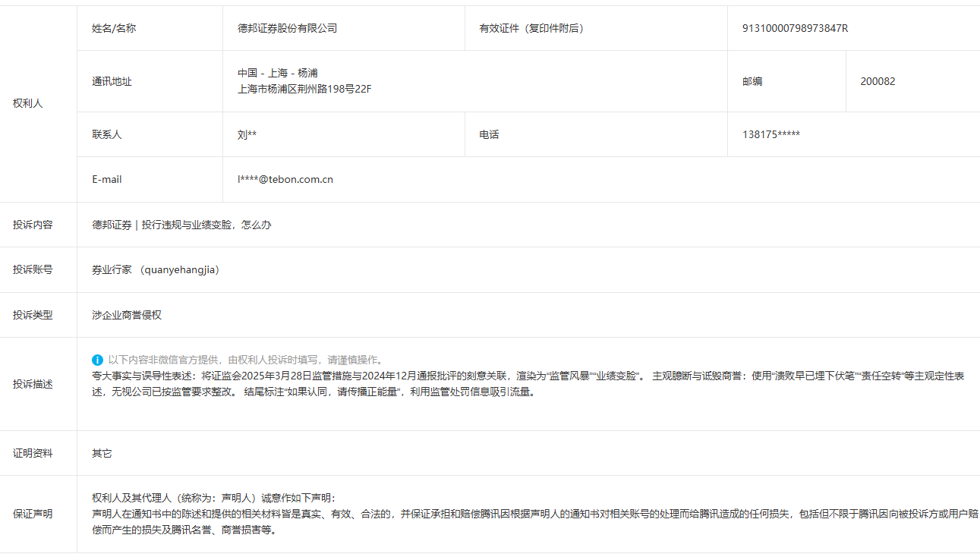Viewport: 980px width, 557px height.
Task: Select the phone number 138175*****
Action: coord(771,134)
